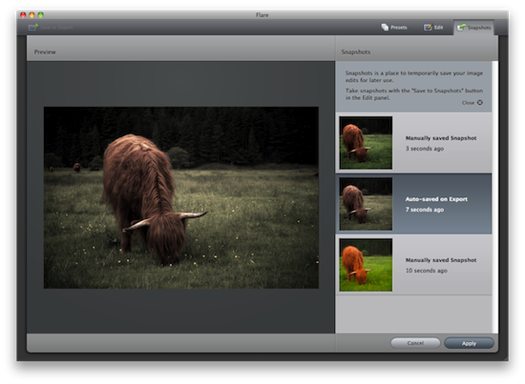The width and height of the screenshot is (525, 384).
Task: Click the yellow minimize window button
Action: 32,15
